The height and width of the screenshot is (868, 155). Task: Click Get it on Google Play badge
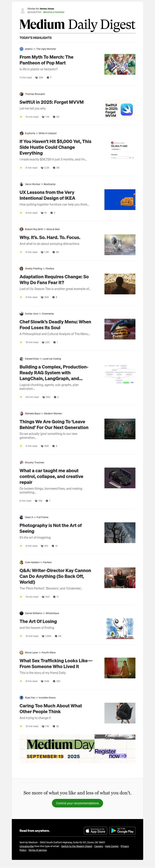click(x=123, y=831)
